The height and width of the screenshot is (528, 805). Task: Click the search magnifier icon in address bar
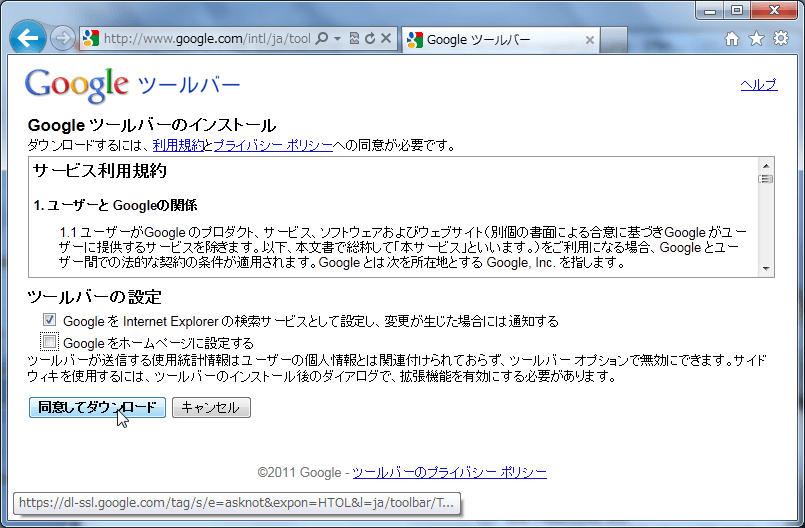(321, 39)
